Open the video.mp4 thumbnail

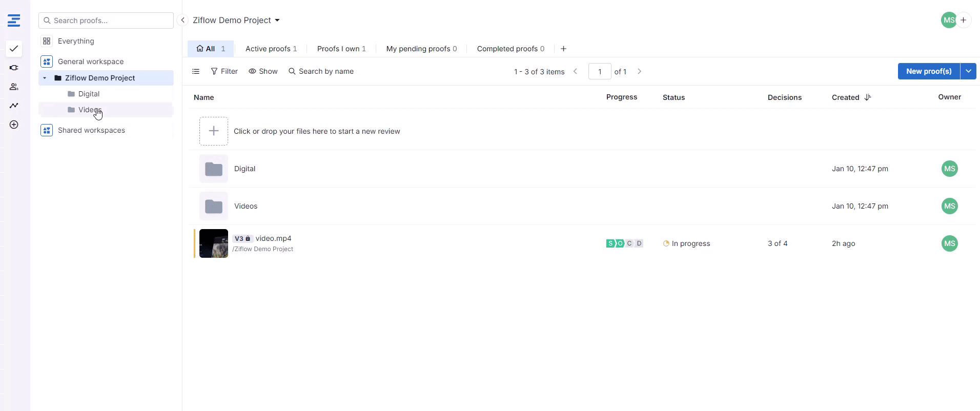[x=214, y=243]
